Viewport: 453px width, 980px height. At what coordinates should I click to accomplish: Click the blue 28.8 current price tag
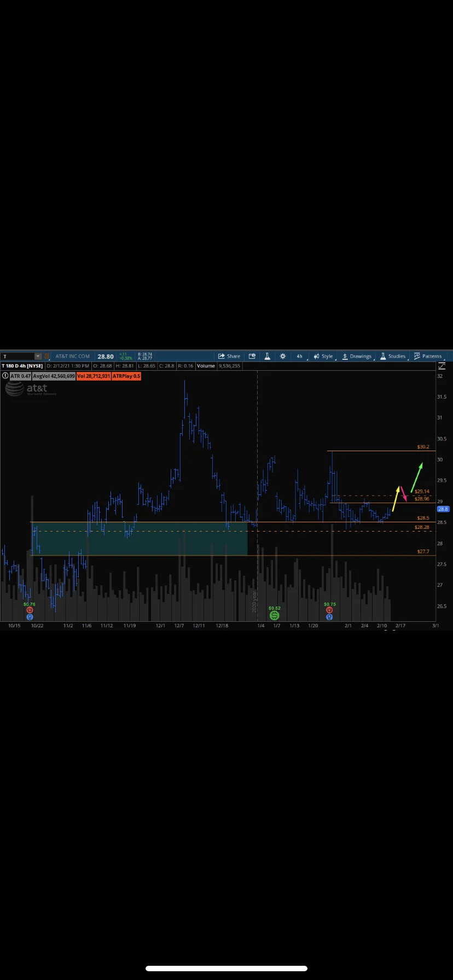click(443, 509)
